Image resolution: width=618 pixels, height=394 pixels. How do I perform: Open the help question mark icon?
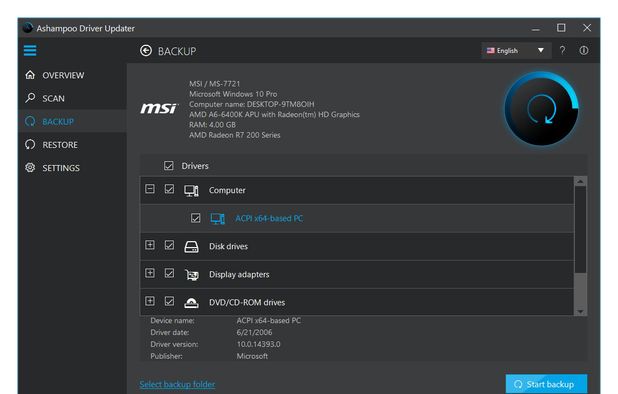click(562, 50)
